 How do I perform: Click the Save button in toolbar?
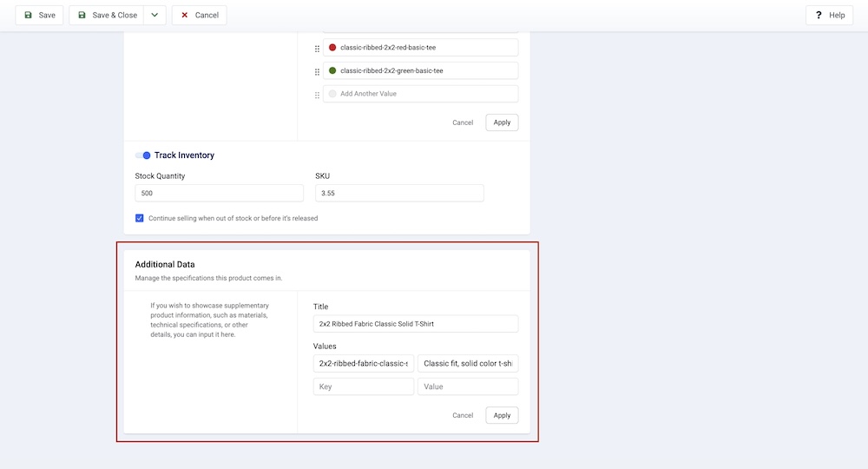[x=39, y=15]
